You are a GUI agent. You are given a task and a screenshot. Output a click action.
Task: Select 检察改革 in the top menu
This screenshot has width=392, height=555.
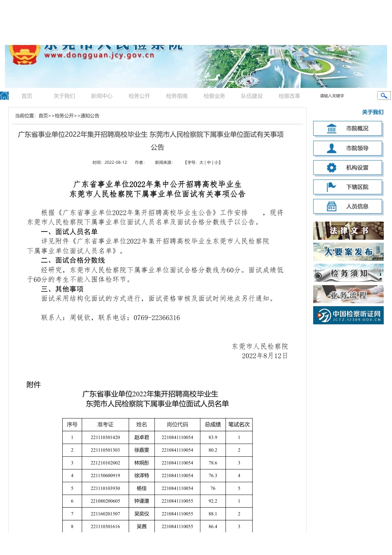(x=289, y=95)
